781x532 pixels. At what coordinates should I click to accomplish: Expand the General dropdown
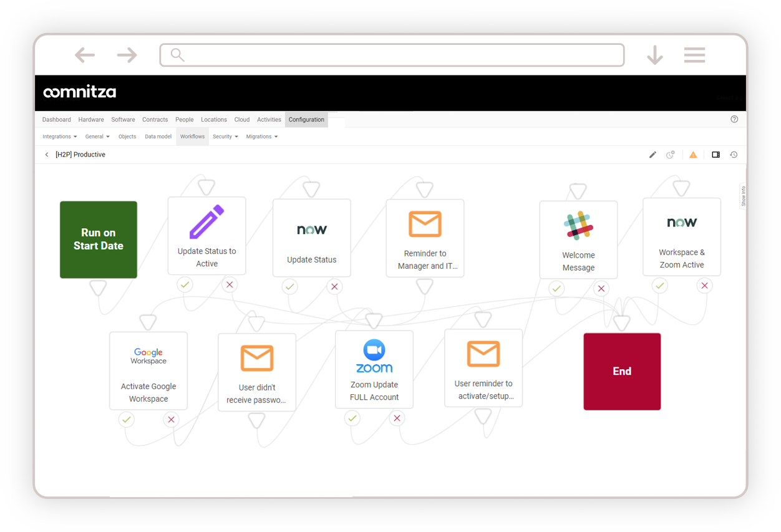[x=97, y=137]
